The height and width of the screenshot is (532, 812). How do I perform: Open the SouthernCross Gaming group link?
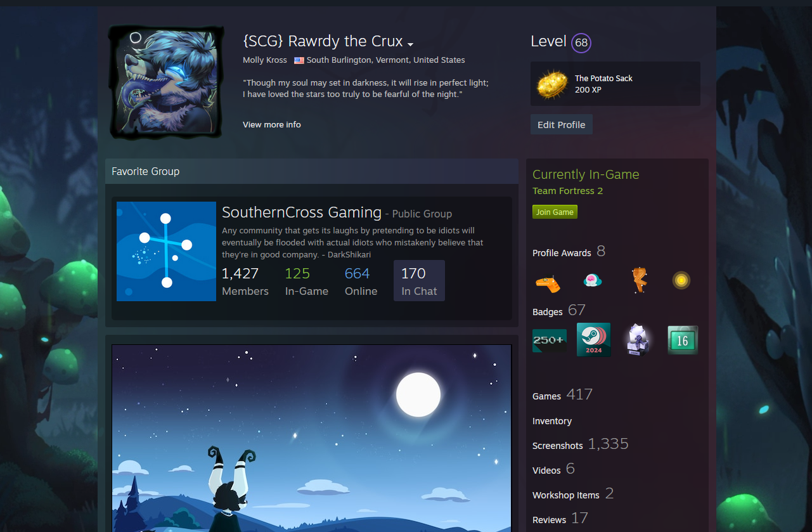(x=302, y=212)
